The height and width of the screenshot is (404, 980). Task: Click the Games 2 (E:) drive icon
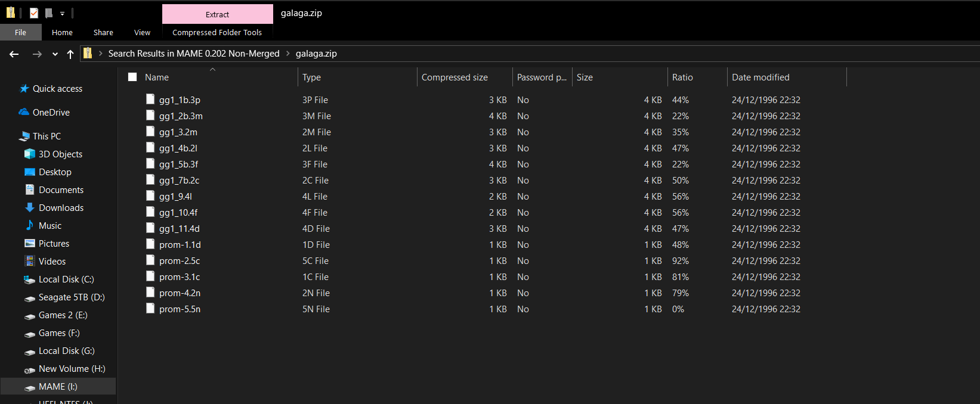click(30, 316)
